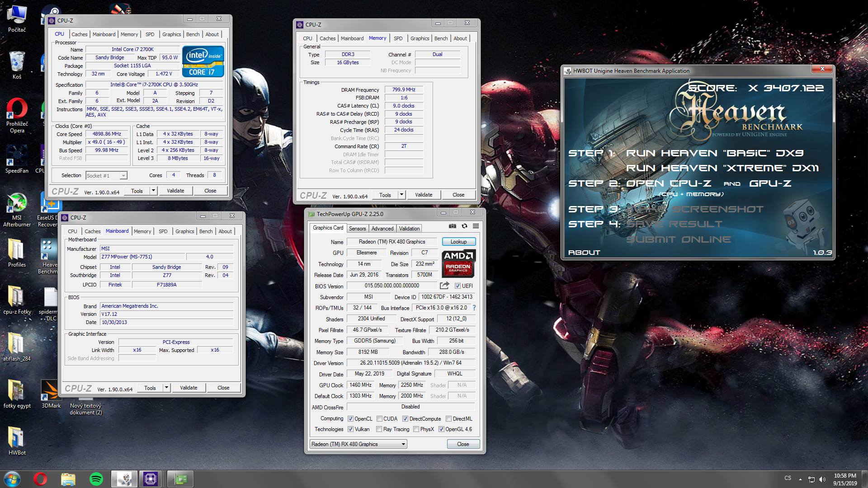The width and height of the screenshot is (868, 488).
Task: Launch Prohlížeč Opera desktop shortcut
Action: [x=17, y=116]
